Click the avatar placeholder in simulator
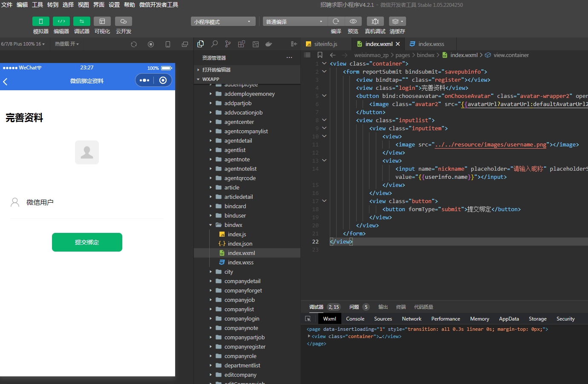This screenshot has height=384, width=588. coord(87,152)
